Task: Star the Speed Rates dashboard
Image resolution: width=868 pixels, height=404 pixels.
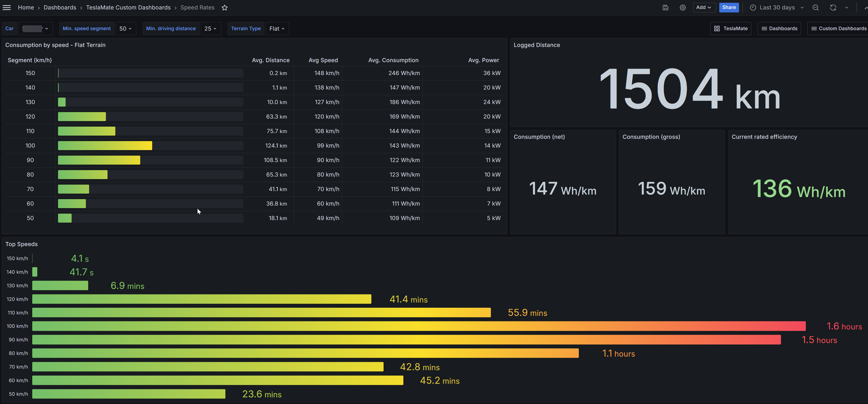Action: (225, 7)
